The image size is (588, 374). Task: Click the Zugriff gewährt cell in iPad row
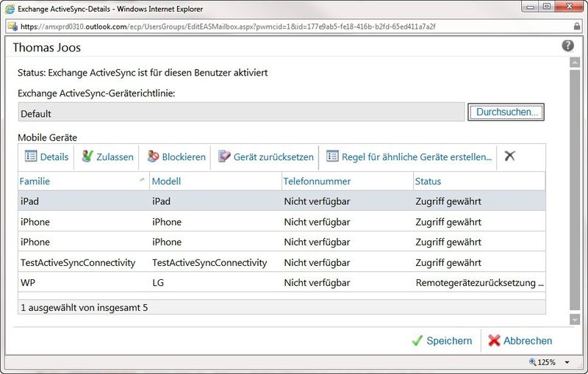448,201
